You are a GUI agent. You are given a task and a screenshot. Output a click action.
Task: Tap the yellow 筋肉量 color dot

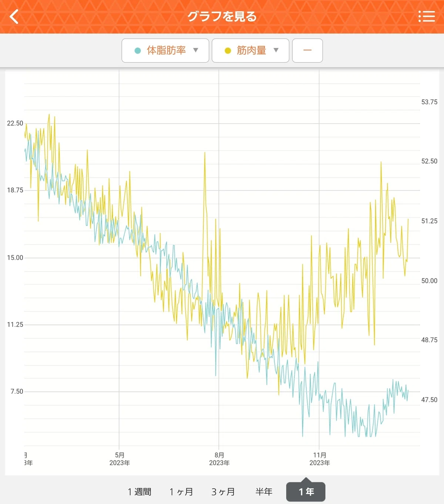(228, 51)
